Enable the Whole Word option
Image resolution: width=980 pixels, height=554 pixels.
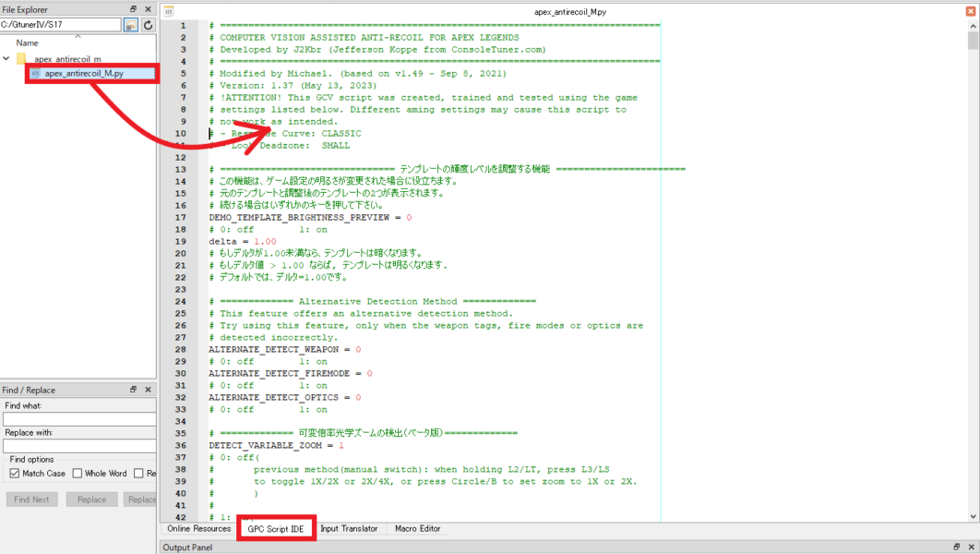tap(78, 474)
